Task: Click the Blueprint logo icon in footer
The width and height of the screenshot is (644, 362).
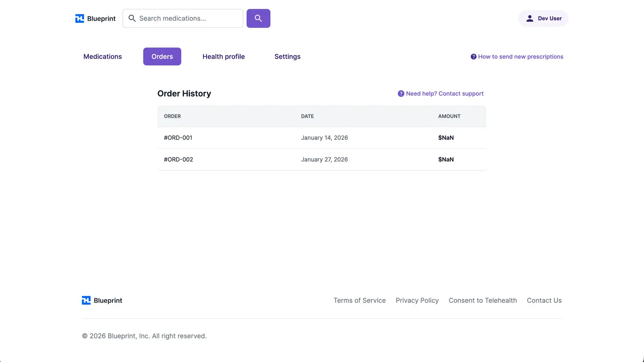Action: (86, 300)
